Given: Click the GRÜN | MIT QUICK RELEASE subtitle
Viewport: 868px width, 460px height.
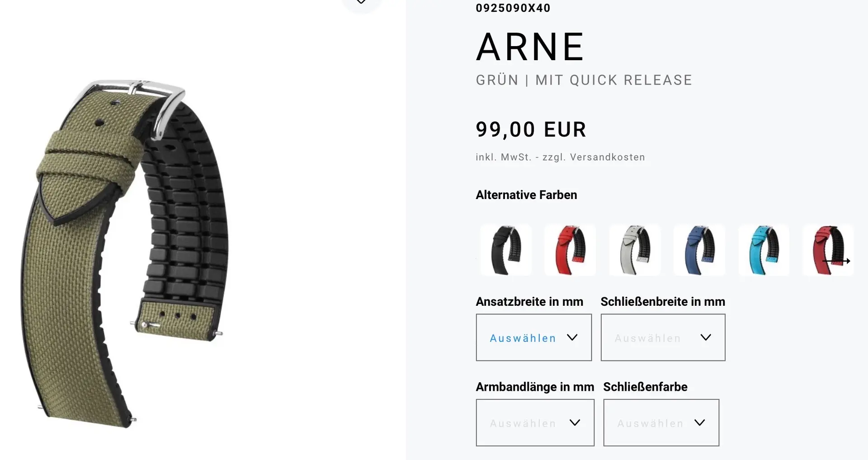Looking at the screenshot, I should 584,80.
